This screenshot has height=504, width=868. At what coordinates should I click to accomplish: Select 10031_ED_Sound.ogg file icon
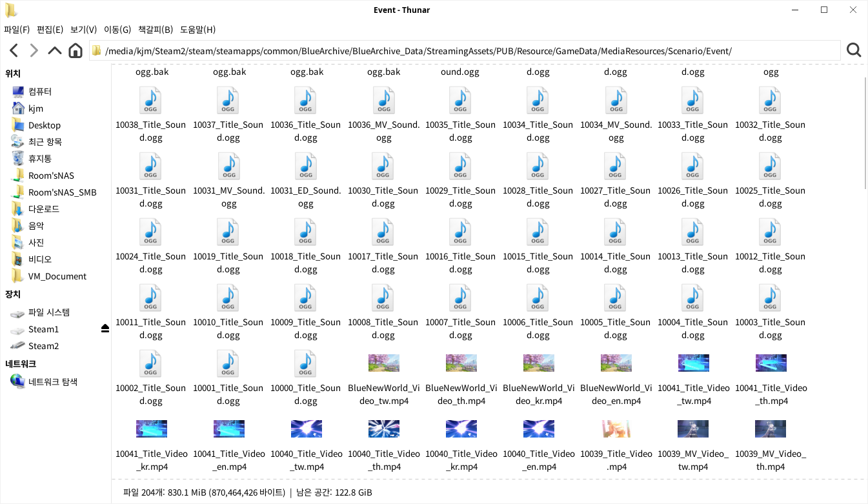(x=305, y=166)
